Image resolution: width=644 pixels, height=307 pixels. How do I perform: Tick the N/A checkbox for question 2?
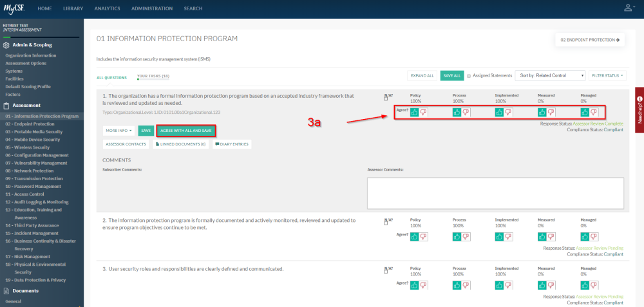(x=386, y=223)
